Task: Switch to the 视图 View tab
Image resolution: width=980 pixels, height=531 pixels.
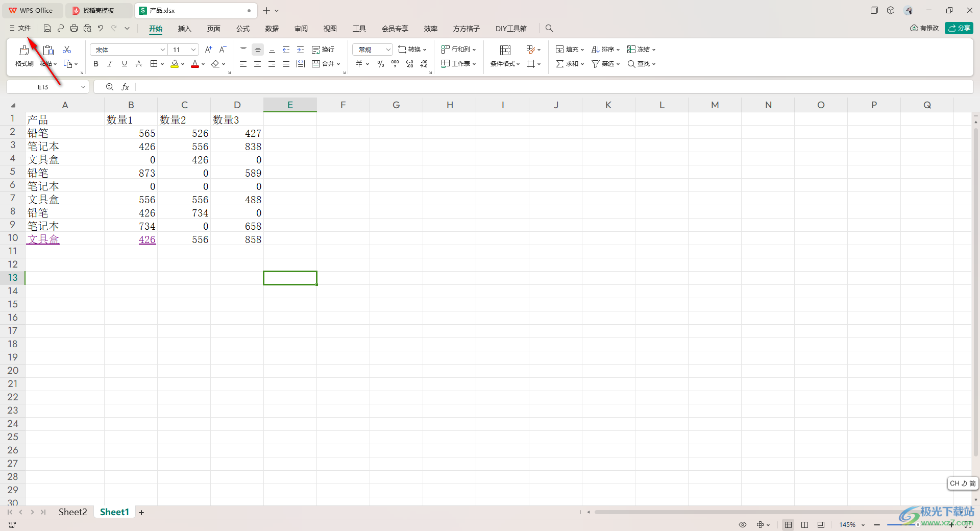Action: click(330, 29)
